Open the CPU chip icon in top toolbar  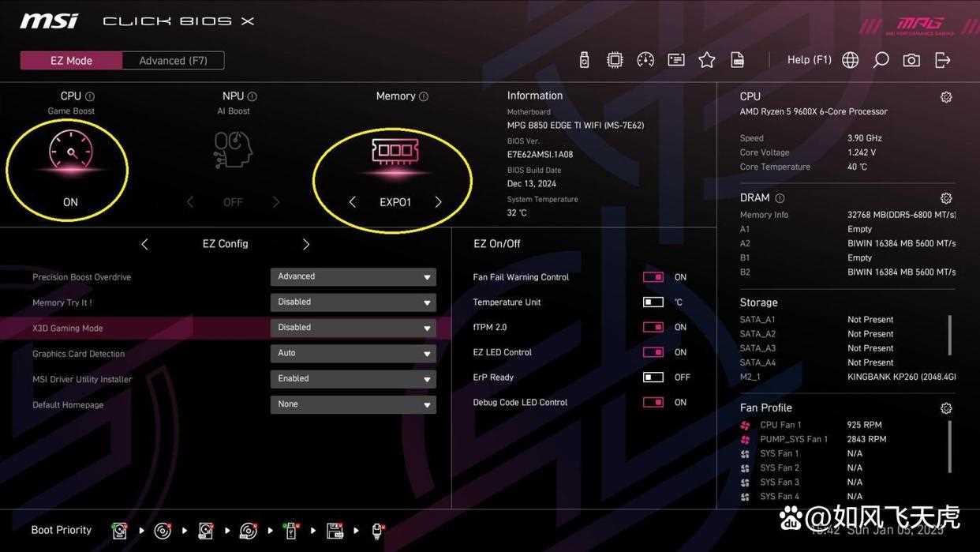pyautogui.click(x=615, y=60)
